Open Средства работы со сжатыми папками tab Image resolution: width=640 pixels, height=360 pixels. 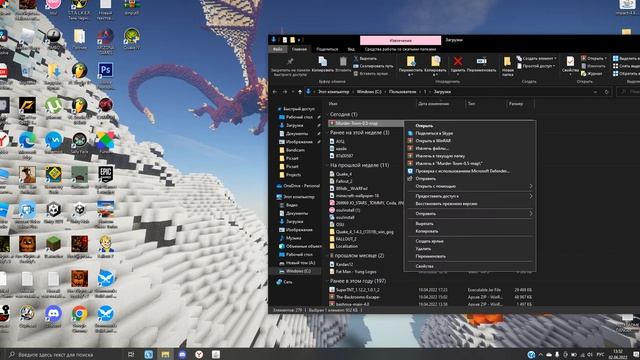tap(400, 49)
